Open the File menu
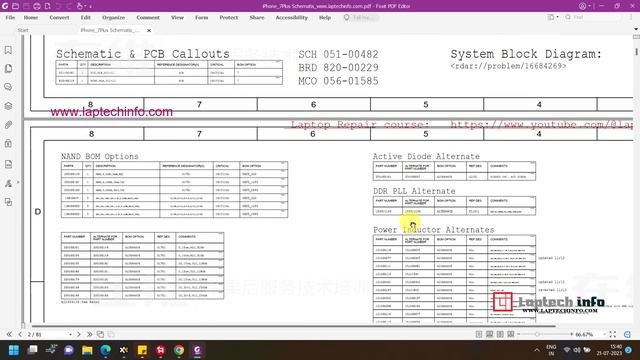 pos(10,18)
